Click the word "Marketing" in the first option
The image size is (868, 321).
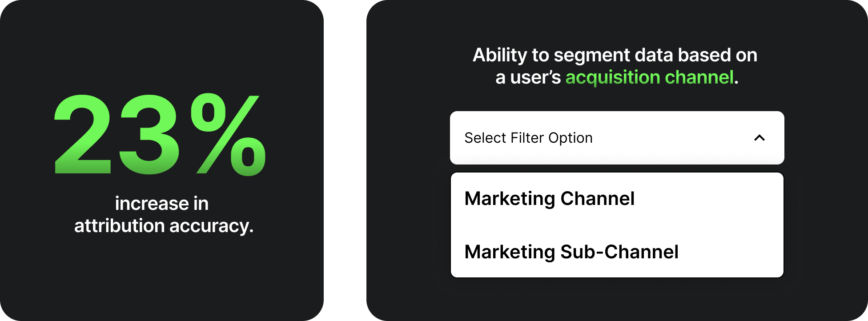click(510, 199)
